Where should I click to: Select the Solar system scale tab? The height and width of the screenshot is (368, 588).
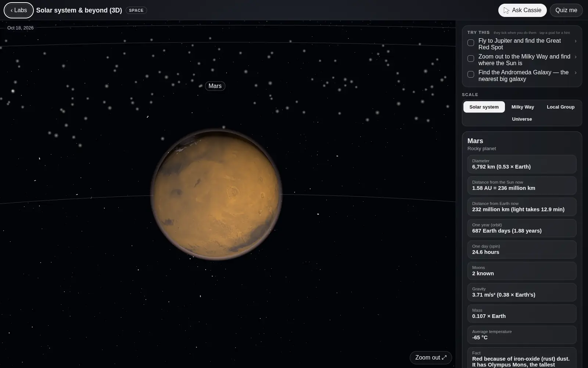pos(484,107)
